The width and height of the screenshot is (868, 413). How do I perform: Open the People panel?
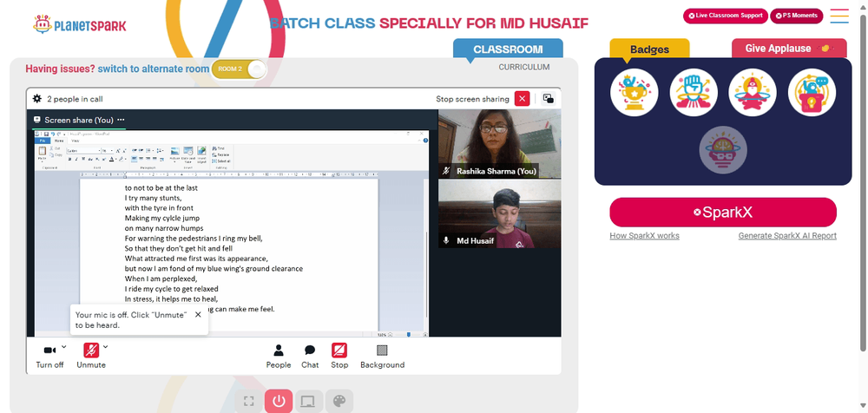click(x=279, y=356)
